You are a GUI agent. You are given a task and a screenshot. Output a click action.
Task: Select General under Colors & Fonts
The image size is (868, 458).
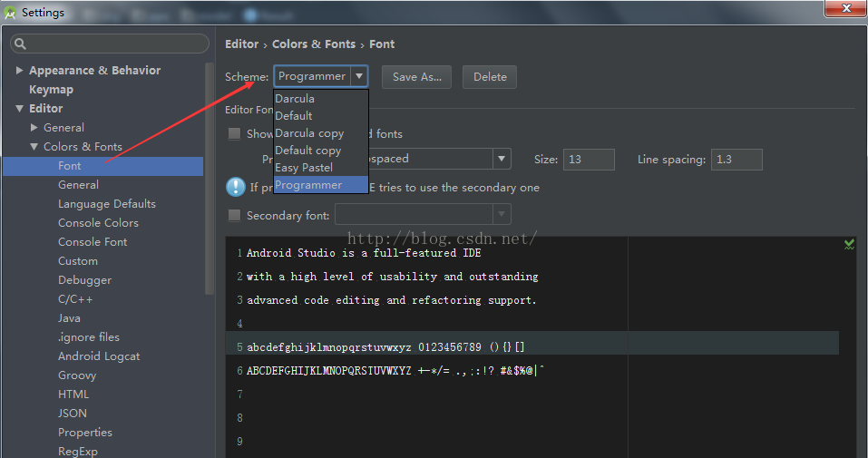79,185
